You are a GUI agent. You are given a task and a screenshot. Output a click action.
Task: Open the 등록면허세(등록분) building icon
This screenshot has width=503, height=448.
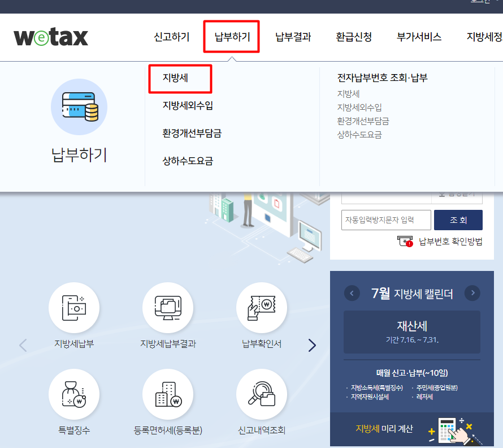pyautogui.click(x=168, y=393)
